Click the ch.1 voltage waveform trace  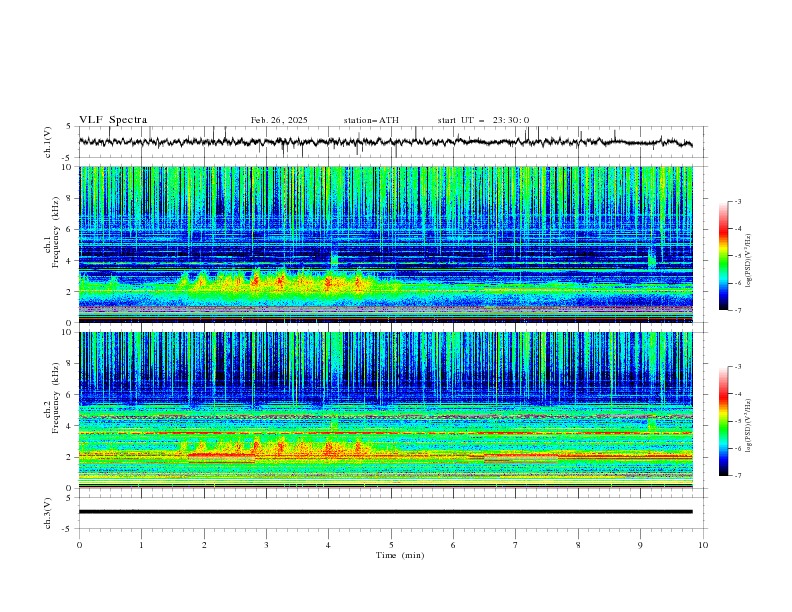pos(385,142)
